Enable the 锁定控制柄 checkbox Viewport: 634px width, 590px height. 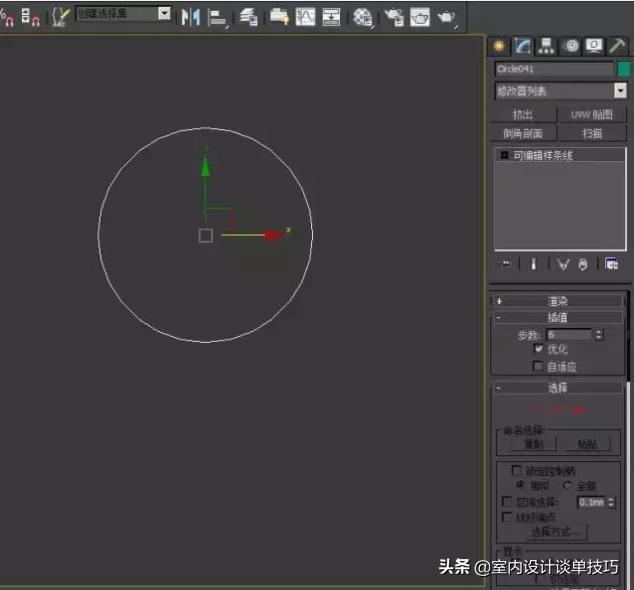tap(517, 470)
